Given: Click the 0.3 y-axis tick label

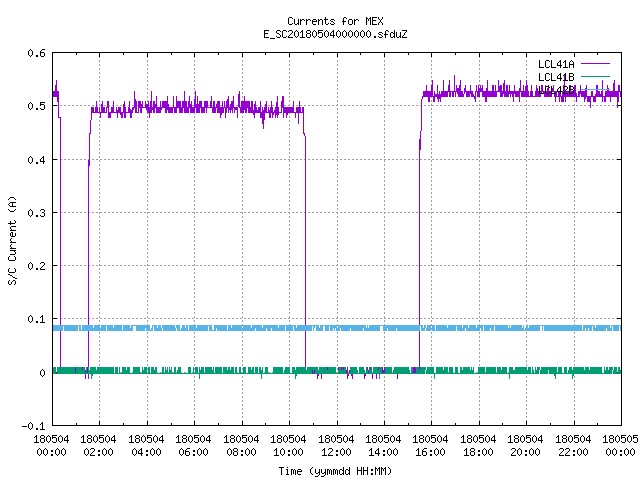Looking at the screenshot, I should pyautogui.click(x=36, y=213).
